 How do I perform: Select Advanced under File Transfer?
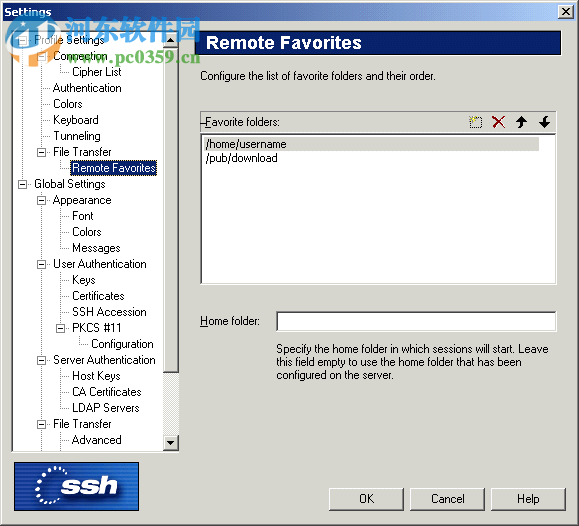pyautogui.click(x=97, y=440)
